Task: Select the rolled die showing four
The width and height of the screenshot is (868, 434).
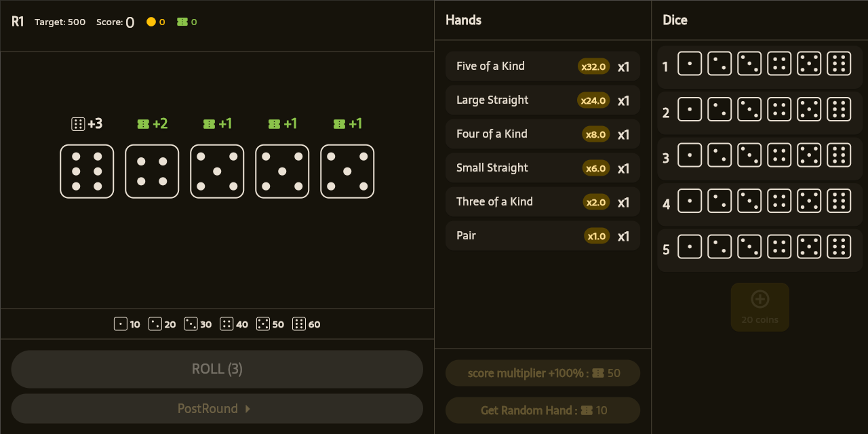Action: point(152,172)
